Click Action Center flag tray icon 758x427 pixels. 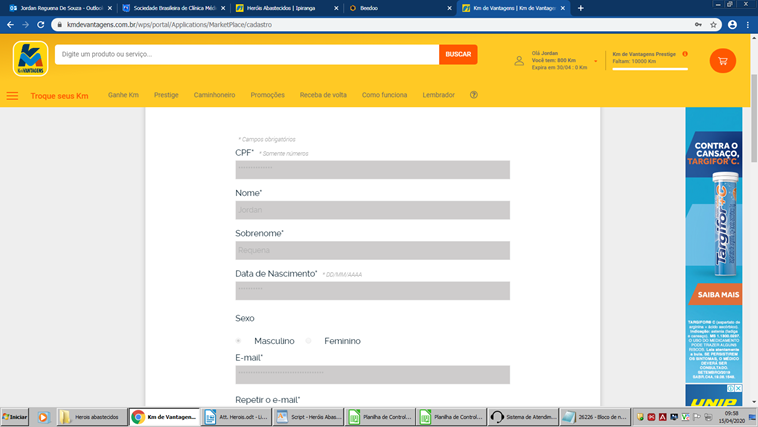[x=697, y=417]
